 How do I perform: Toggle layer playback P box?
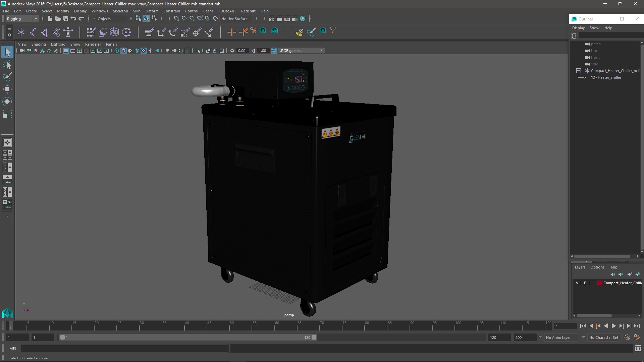click(585, 283)
